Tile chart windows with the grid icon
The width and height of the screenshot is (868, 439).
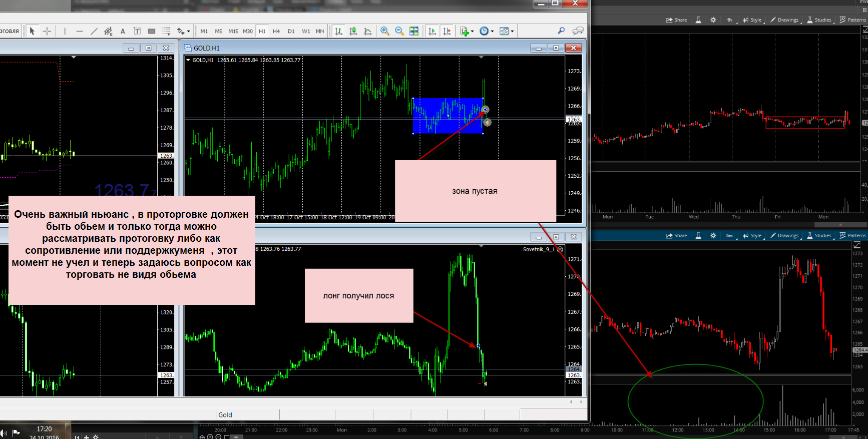coord(414,31)
